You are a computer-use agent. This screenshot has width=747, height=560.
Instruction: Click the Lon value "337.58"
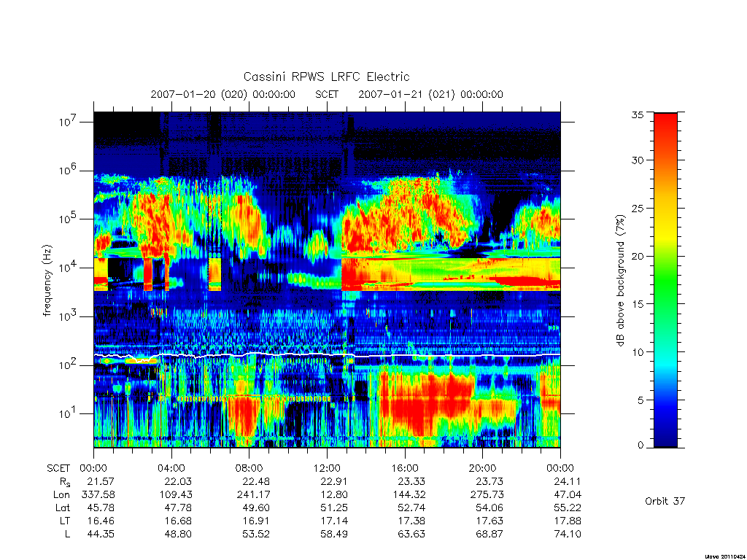coord(98,495)
